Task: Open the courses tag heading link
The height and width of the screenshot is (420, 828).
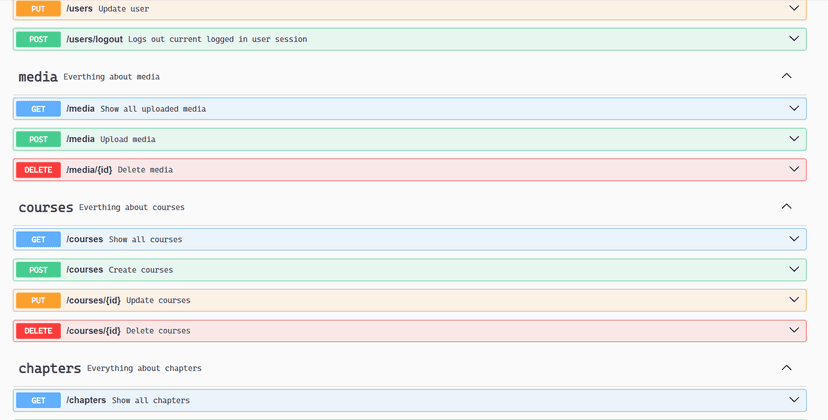Action: click(46, 208)
